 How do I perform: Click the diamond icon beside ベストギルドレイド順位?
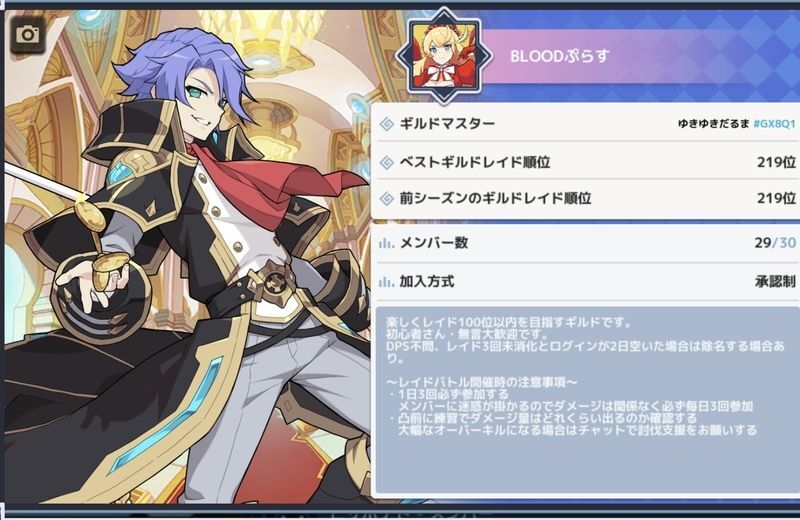coord(387,162)
